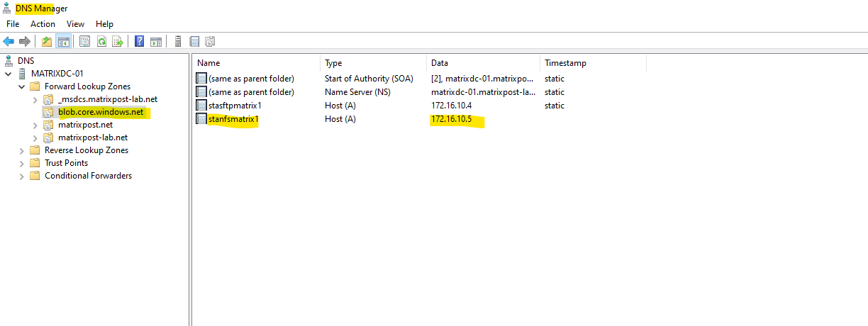Open Help via blue question mark icon
Image resolution: width=868 pixels, height=326 pixels.
[x=140, y=42]
